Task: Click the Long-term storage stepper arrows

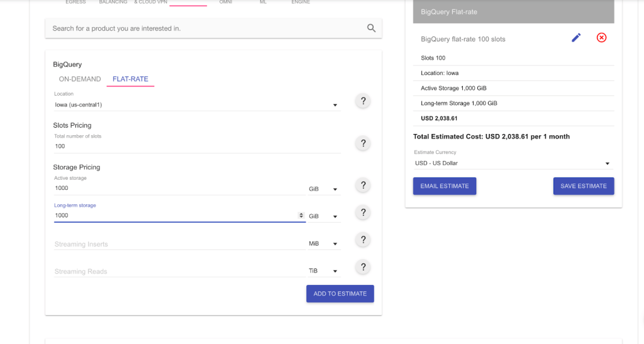Action: pyautogui.click(x=301, y=215)
